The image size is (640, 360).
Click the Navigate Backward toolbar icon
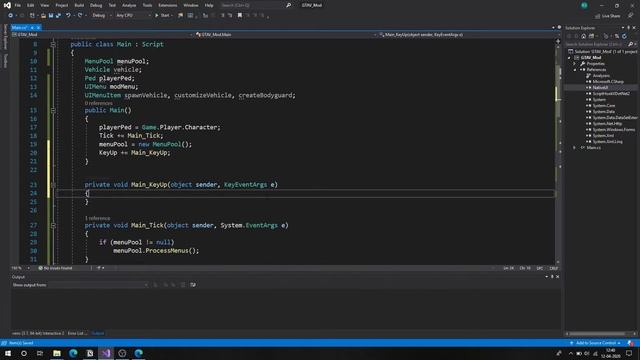tap(11, 16)
